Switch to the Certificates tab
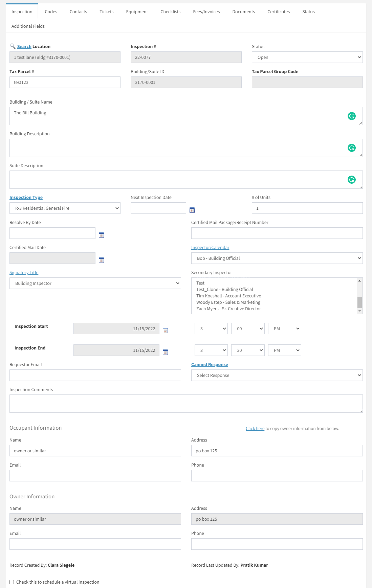This screenshot has width=372, height=588. pos(278,12)
